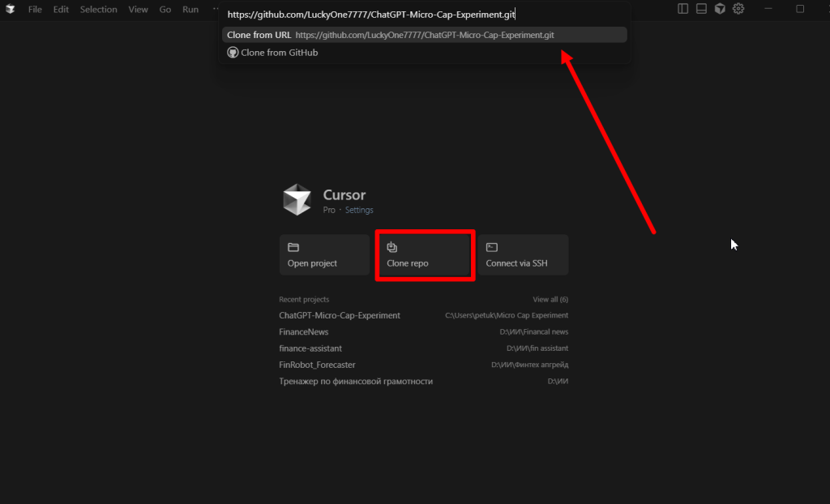This screenshot has width=830, height=504.
Task: Click the Cursor app logo in title bar
Action: (11, 9)
